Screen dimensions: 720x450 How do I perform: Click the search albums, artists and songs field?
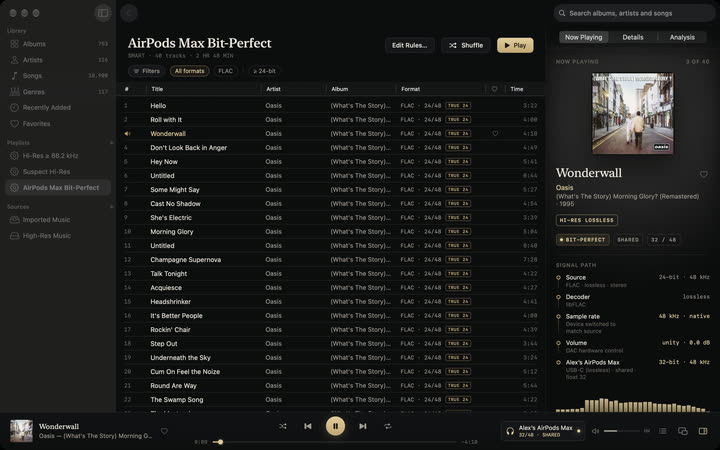[634, 13]
